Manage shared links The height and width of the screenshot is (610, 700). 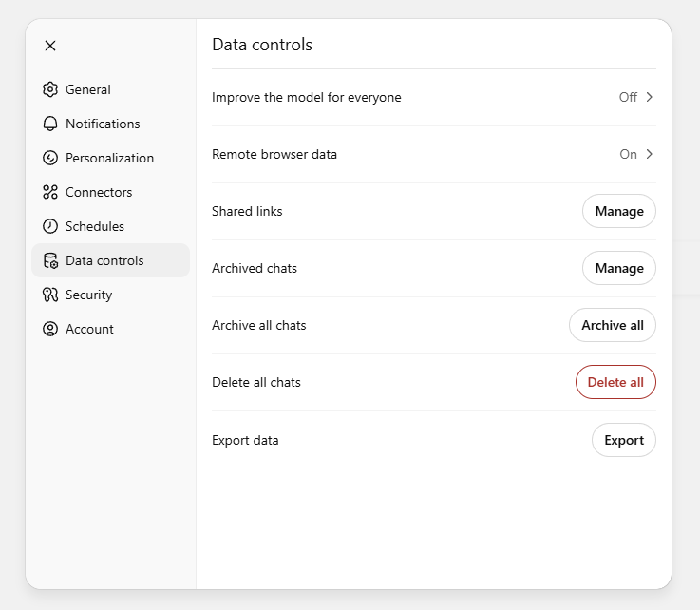[618, 211]
